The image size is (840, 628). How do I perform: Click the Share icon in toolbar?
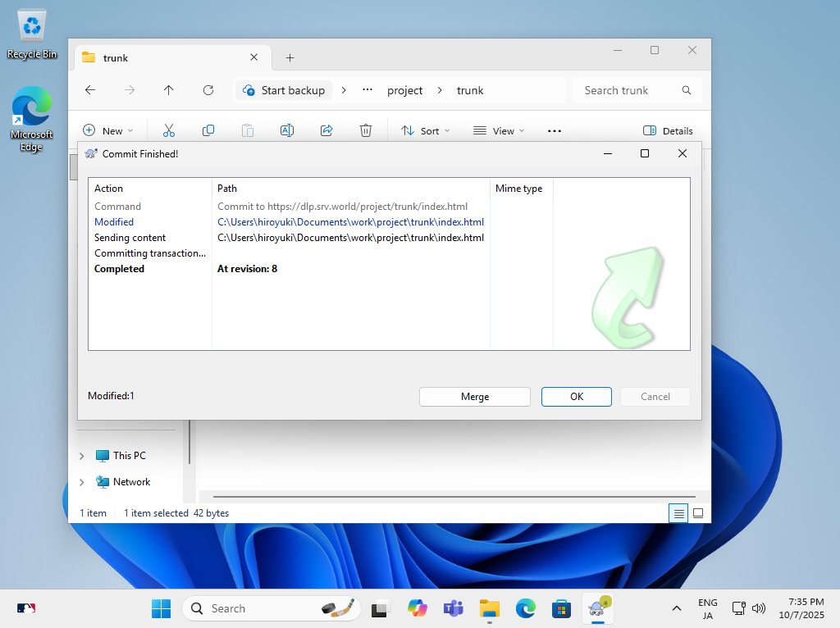(326, 130)
